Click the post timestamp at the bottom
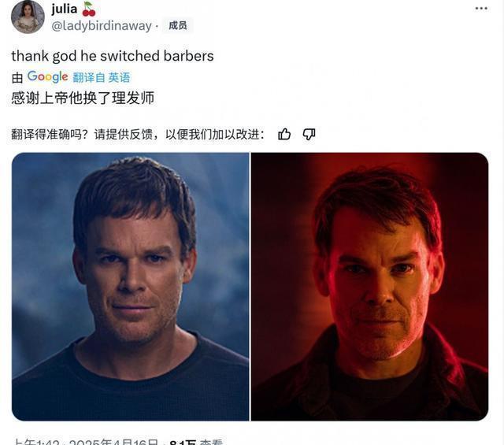 pos(86,442)
